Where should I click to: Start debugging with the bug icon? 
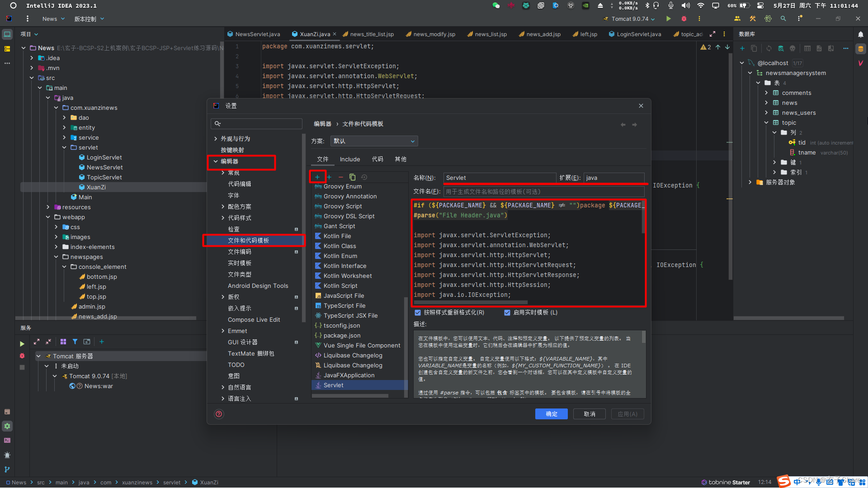(684, 19)
